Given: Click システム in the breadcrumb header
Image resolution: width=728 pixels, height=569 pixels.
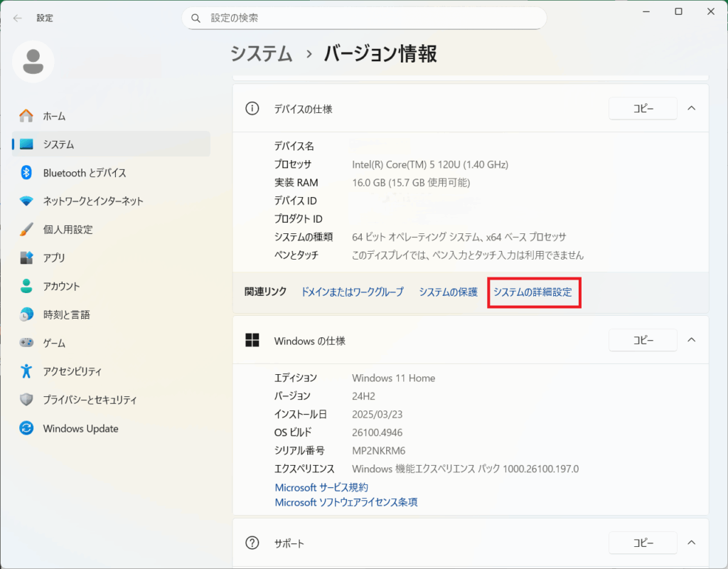Looking at the screenshot, I should [x=261, y=53].
